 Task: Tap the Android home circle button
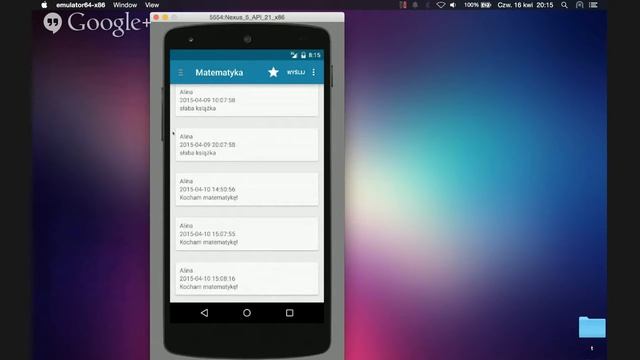(x=247, y=313)
